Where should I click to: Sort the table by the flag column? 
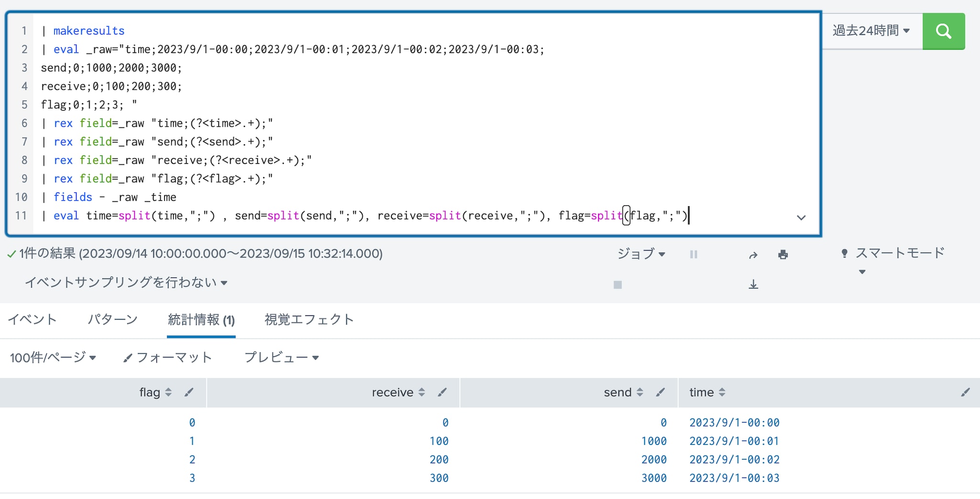tap(156, 392)
